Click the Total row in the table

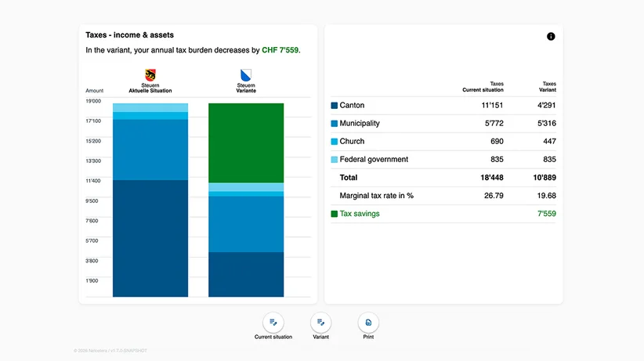[x=443, y=178]
